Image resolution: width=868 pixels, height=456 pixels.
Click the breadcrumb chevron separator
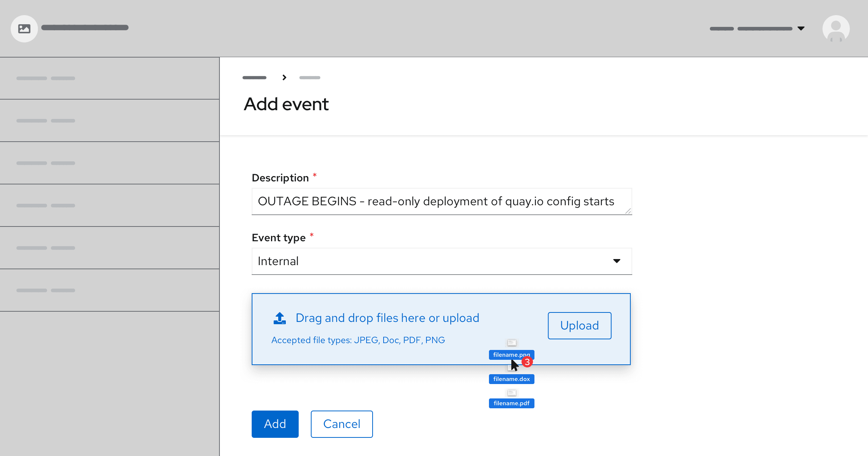[x=284, y=78]
